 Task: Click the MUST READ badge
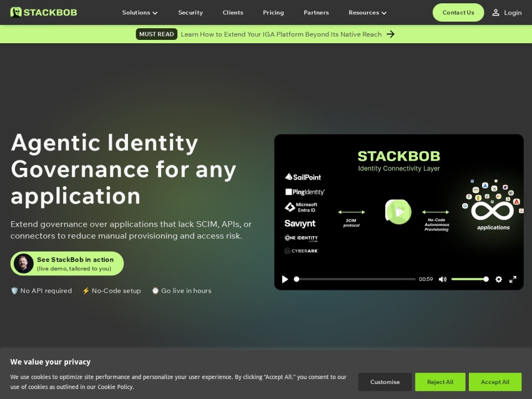point(156,34)
